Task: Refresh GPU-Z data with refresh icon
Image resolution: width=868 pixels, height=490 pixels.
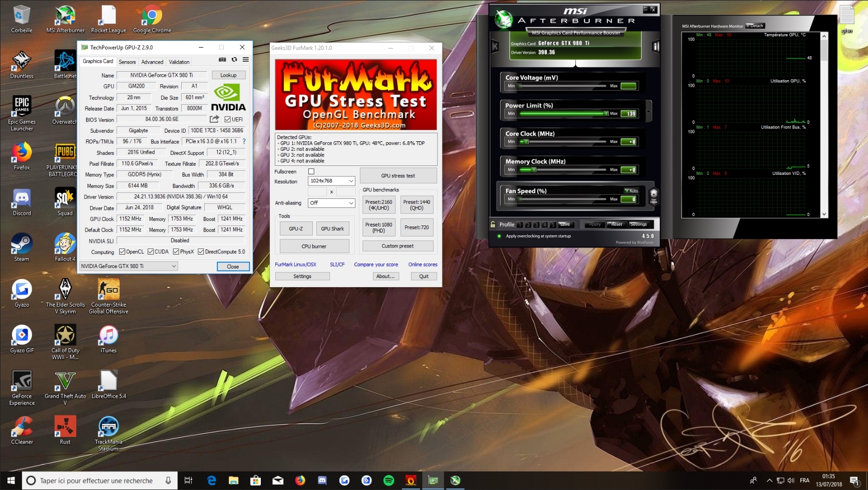Action: click(234, 60)
